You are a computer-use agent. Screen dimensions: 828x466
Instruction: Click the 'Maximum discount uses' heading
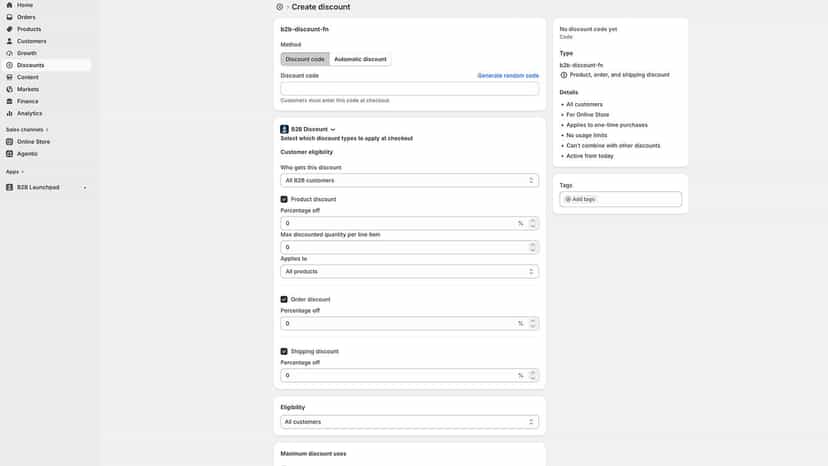tap(313, 453)
